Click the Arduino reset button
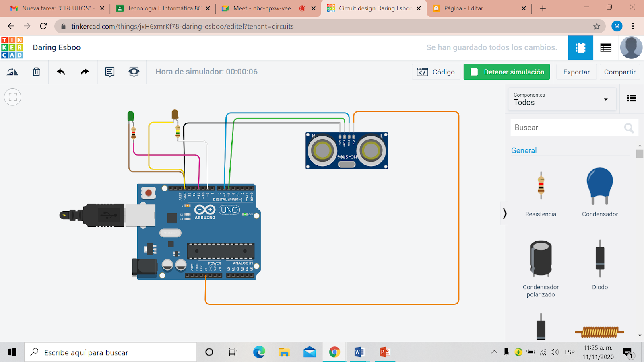644x362 pixels. (x=149, y=193)
